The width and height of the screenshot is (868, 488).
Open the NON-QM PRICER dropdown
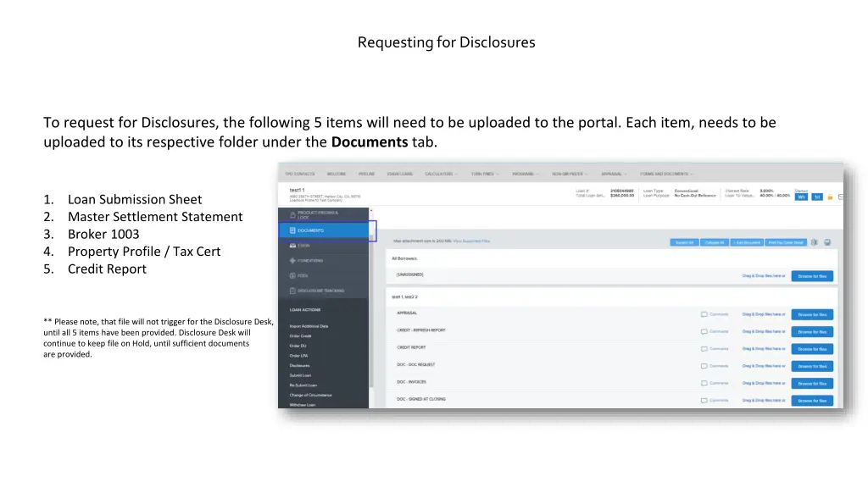click(568, 174)
